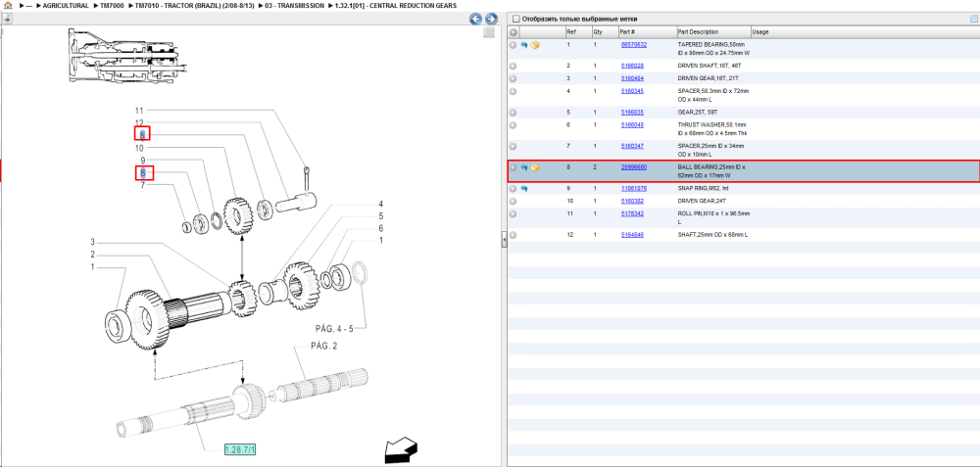Add SPACER 58.3mm row with plus icon
This screenshot has width=980, height=467.
tap(514, 91)
